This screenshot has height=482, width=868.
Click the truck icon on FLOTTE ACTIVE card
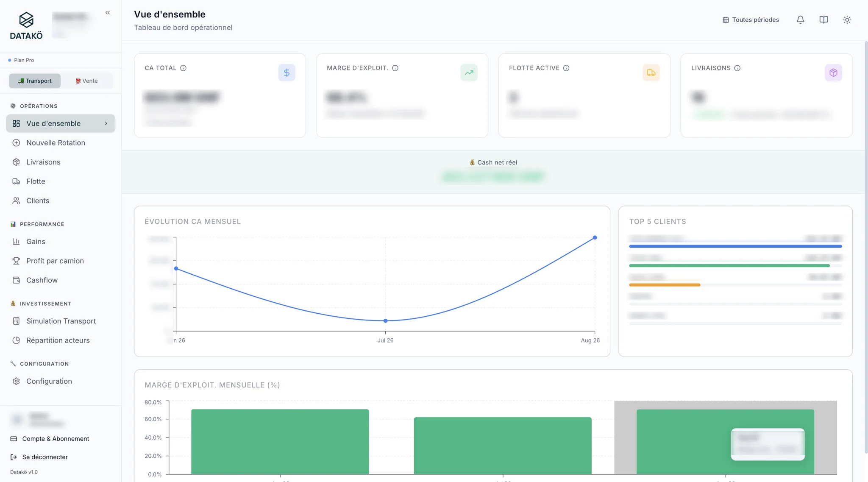tap(651, 72)
